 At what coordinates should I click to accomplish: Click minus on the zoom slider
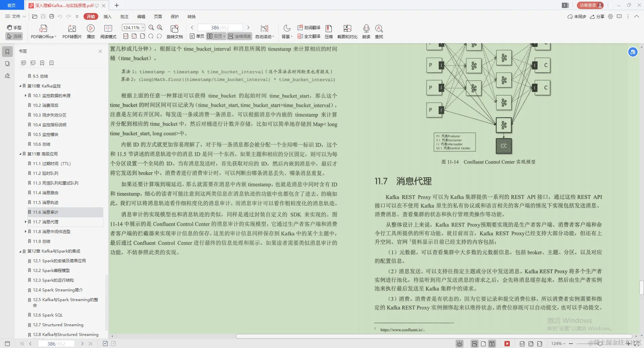pyautogui.click(x=571, y=344)
